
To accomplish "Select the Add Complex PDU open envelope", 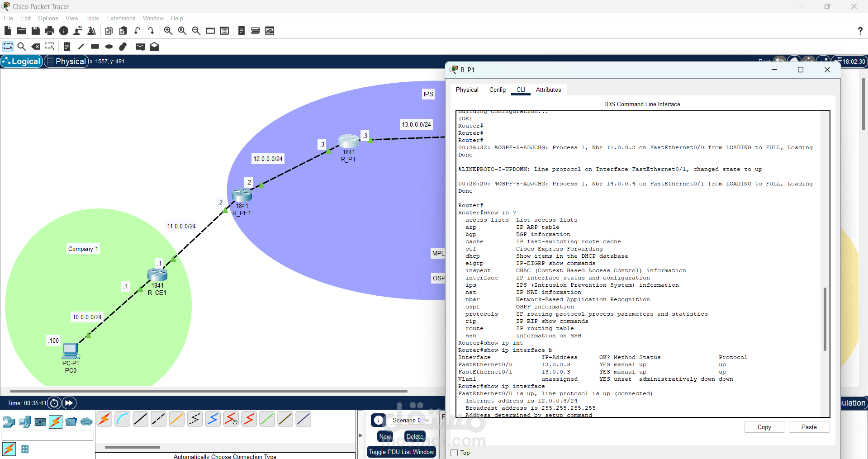I will [x=154, y=47].
